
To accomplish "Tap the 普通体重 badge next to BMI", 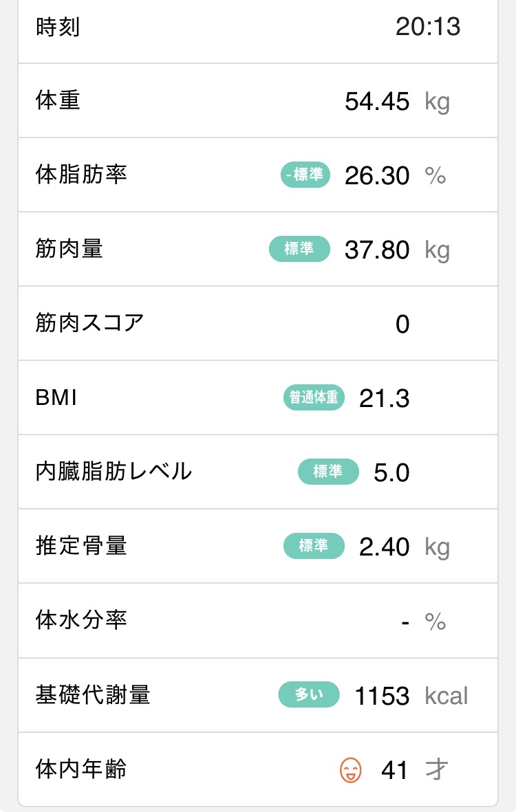I will point(314,397).
